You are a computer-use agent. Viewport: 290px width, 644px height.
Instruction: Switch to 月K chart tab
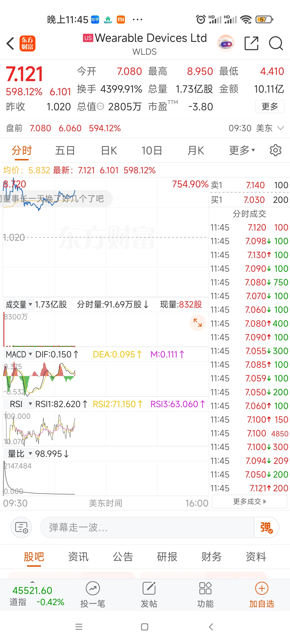coord(196,151)
